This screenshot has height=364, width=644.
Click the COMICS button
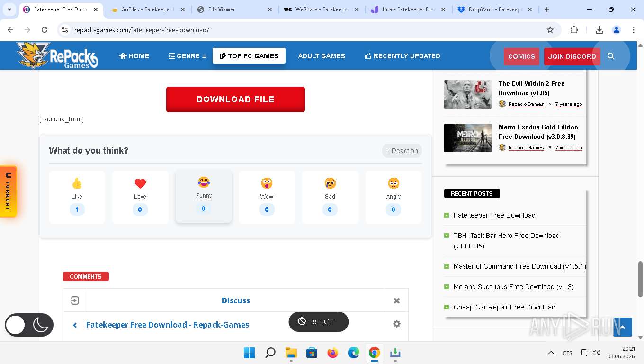click(x=521, y=56)
